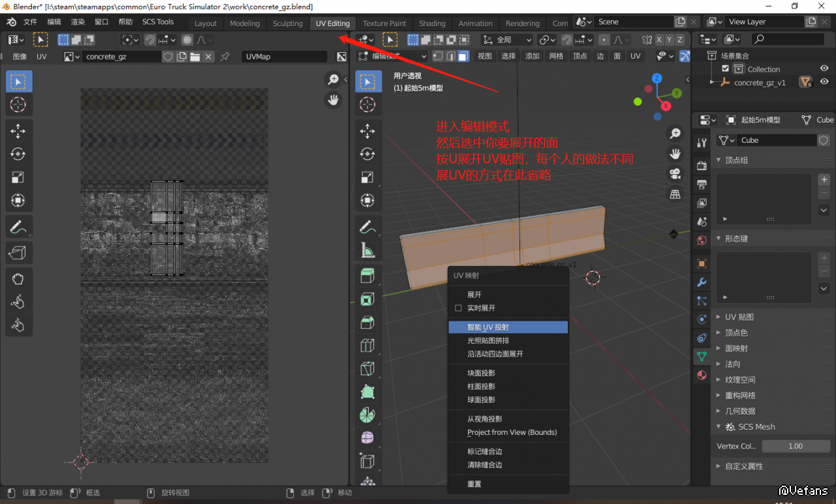This screenshot has width=836, height=504.
Task: Hide the Collection using its eye icon
Action: pos(824,68)
